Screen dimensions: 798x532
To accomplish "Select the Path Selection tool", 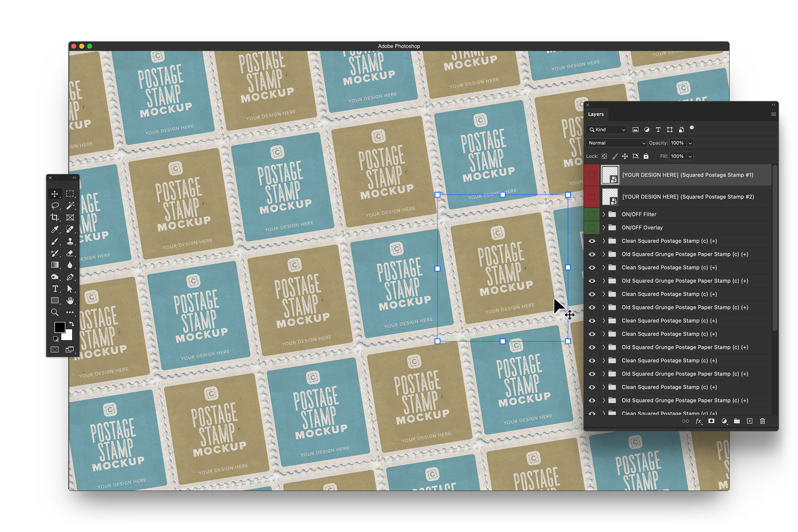I will click(70, 289).
